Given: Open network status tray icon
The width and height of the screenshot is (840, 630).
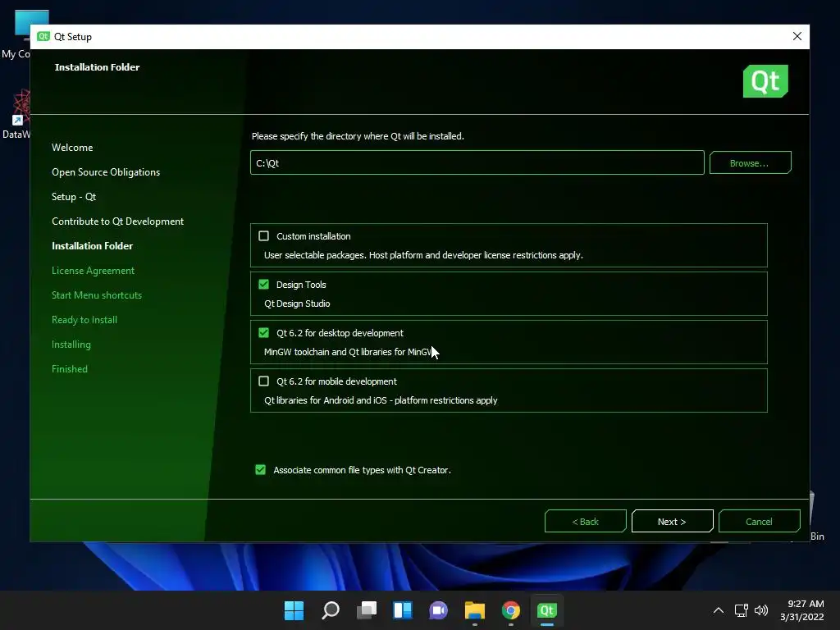Looking at the screenshot, I should click(x=741, y=610).
